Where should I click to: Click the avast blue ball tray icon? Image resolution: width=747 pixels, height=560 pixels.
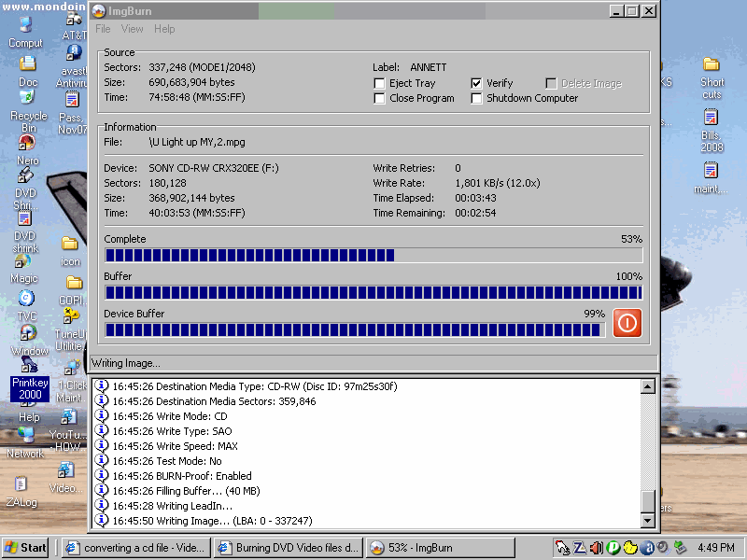(x=647, y=548)
